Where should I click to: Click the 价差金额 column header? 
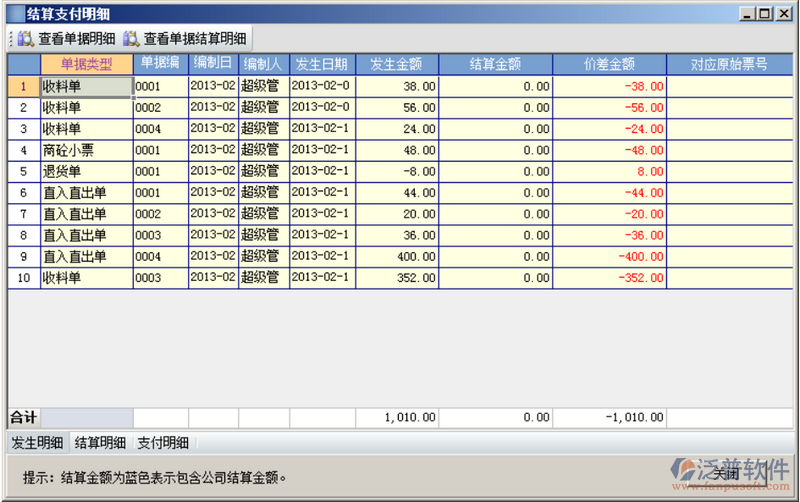609,64
